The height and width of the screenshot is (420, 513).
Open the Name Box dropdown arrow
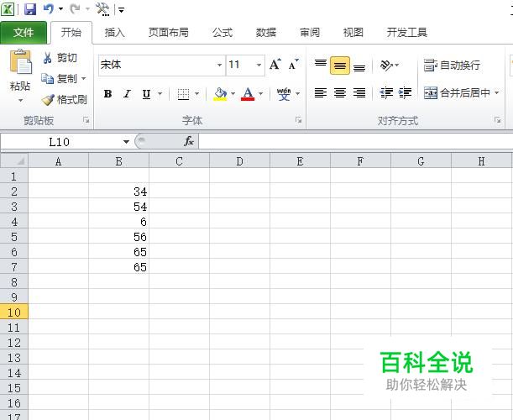coord(126,142)
